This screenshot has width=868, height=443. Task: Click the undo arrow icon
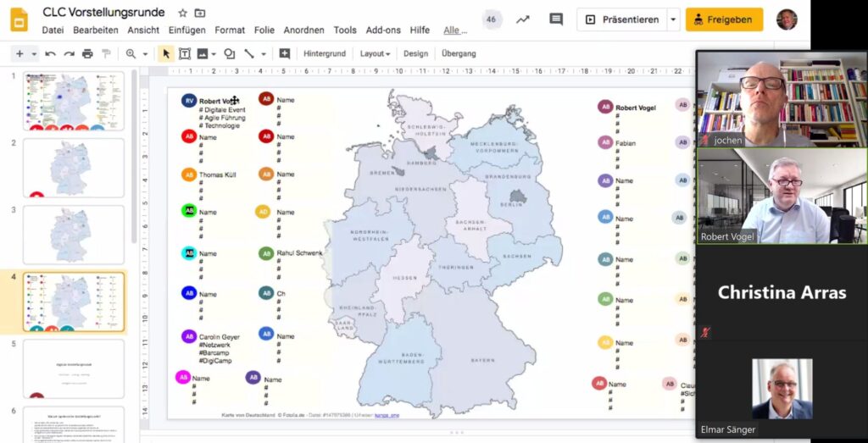(x=51, y=53)
